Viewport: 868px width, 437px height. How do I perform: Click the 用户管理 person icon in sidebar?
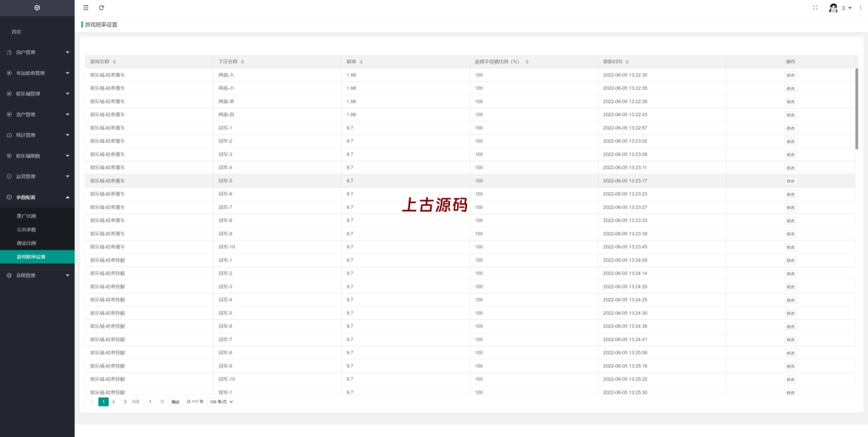click(8, 53)
